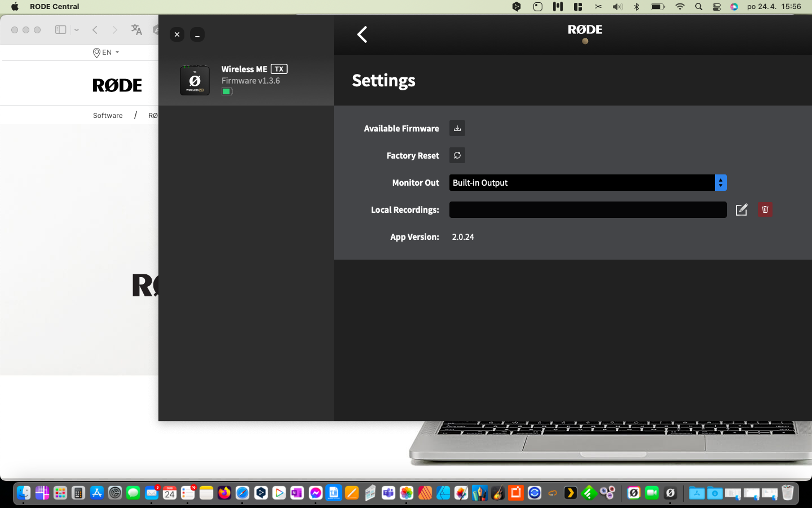
Task: Open the Trash in the Dock
Action: 788,493
